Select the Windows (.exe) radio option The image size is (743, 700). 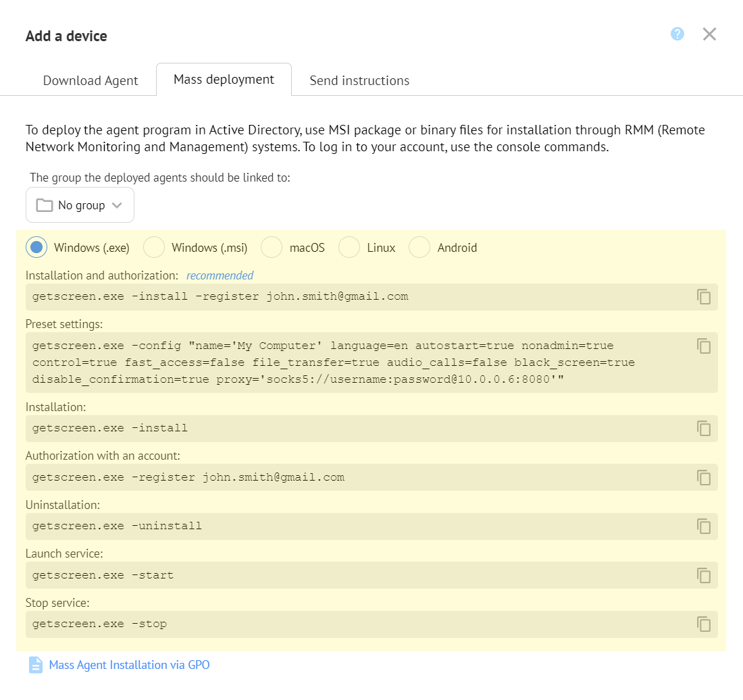(x=36, y=247)
